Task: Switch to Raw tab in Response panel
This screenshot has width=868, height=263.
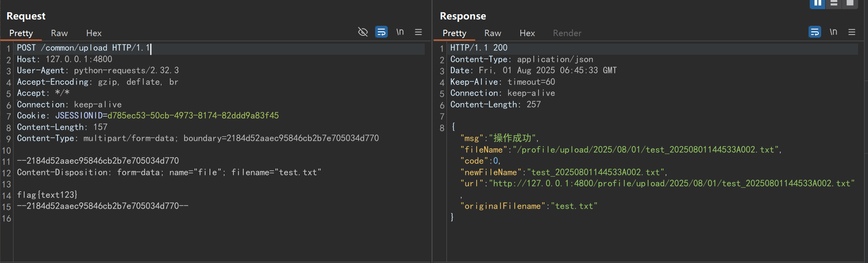Action: pyautogui.click(x=493, y=33)
